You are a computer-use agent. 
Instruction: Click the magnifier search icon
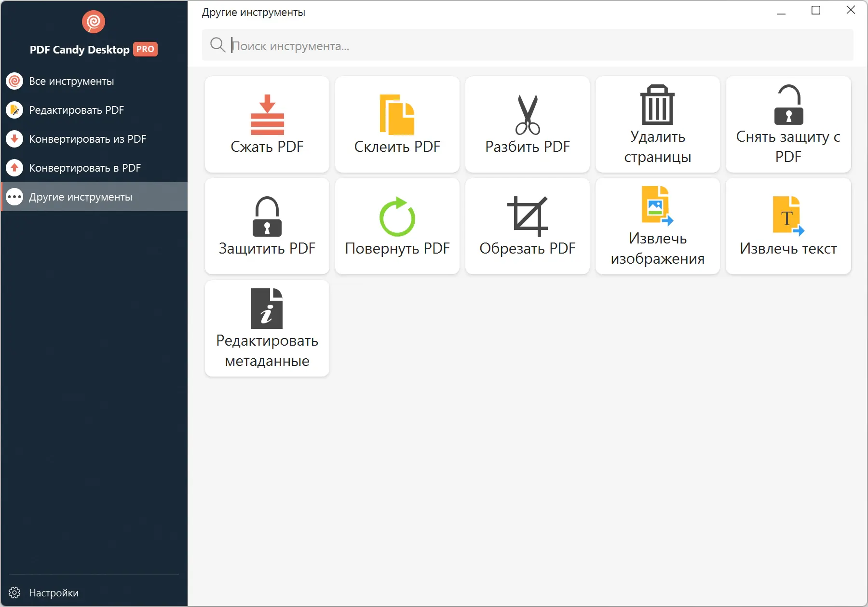(217, 45)
